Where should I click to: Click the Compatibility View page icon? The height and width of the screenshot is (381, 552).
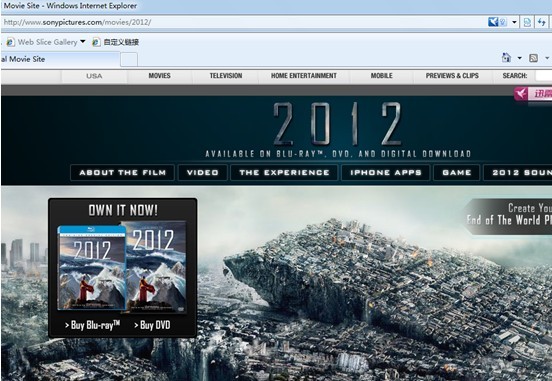point(527,22)
